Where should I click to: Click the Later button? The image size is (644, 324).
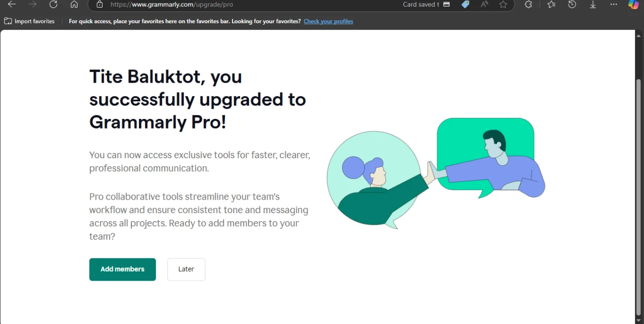(x=186, y=269)
